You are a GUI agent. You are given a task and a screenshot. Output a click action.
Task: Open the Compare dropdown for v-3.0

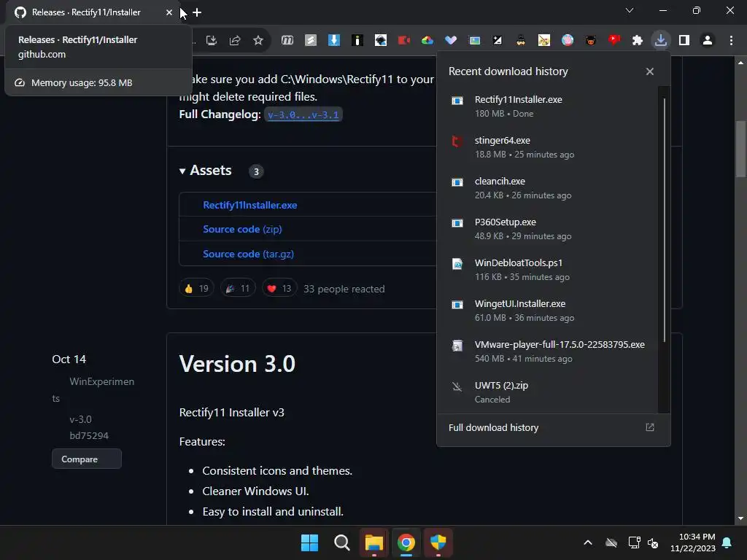point(87,459)
